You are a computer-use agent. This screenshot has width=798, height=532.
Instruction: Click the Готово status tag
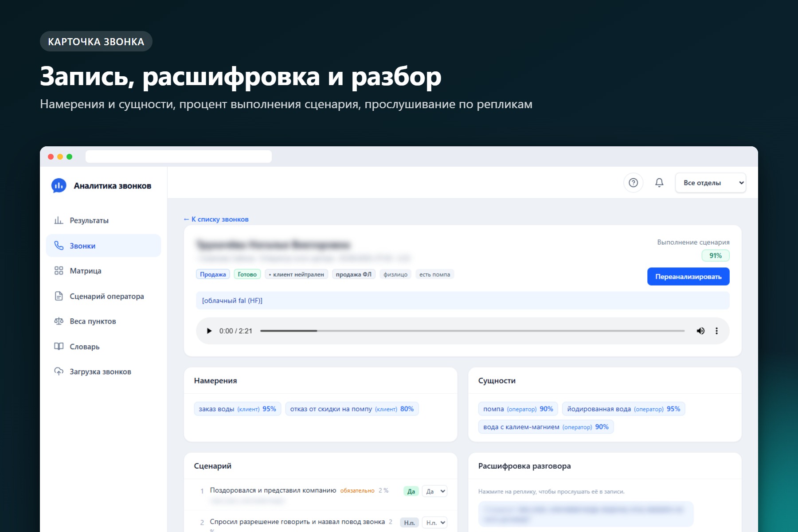pos(247,274)
